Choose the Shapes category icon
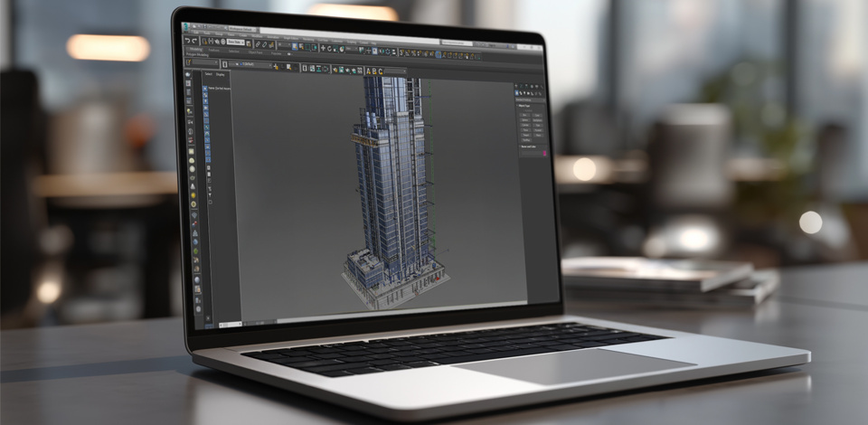 coord(521,93)
